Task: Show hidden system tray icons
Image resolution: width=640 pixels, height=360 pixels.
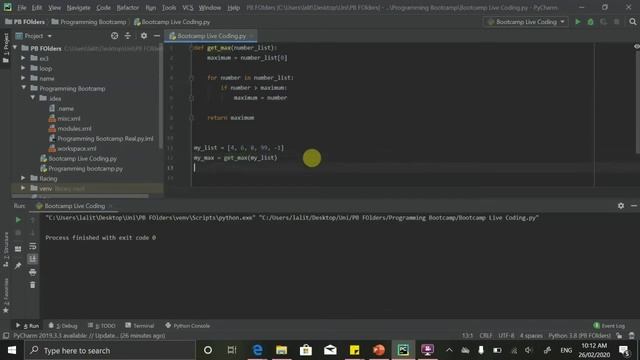Action: point(449,350)
